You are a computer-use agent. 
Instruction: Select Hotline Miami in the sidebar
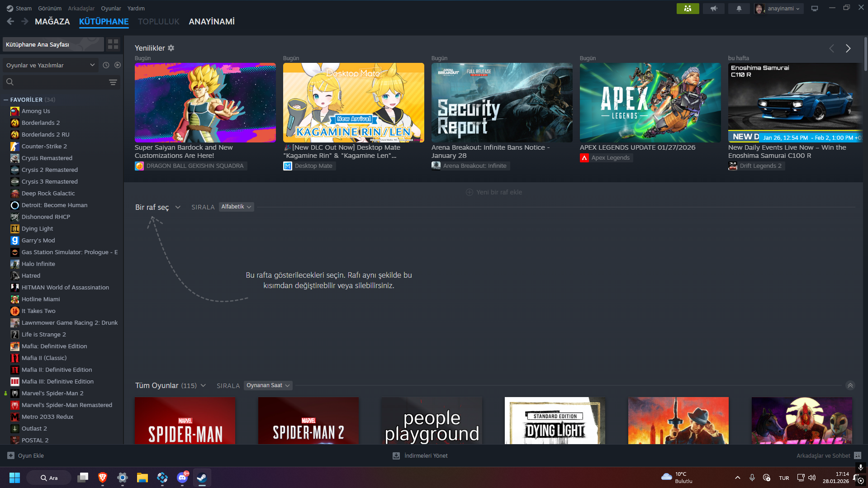tap(41, 299)
